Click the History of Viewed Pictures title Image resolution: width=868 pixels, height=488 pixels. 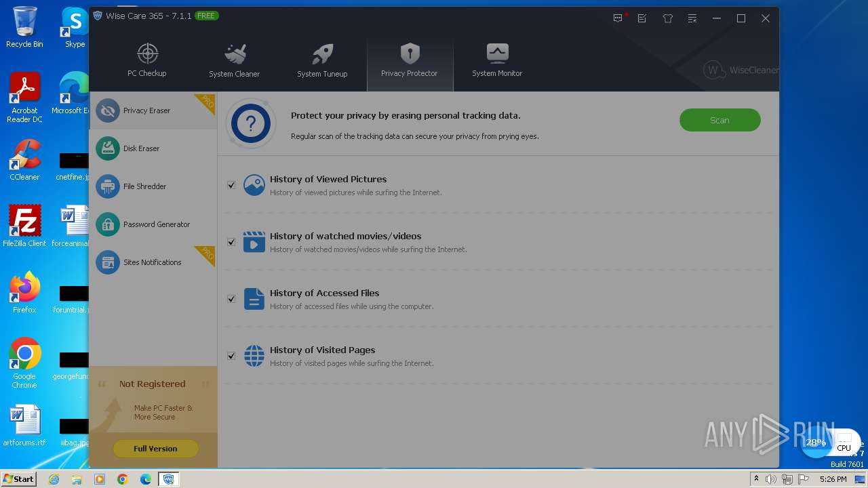point(328,179)
